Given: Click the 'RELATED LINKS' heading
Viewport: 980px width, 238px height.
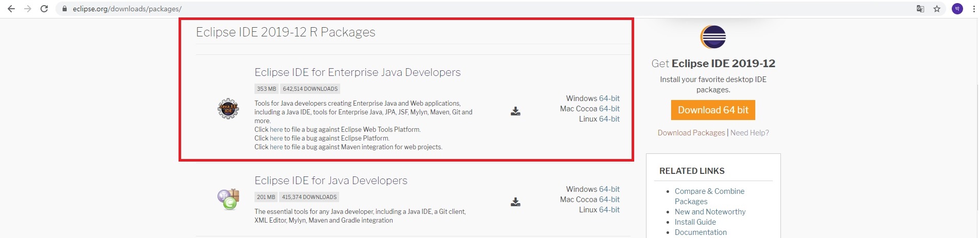Looking at the screenshot, I should (692, 171).
